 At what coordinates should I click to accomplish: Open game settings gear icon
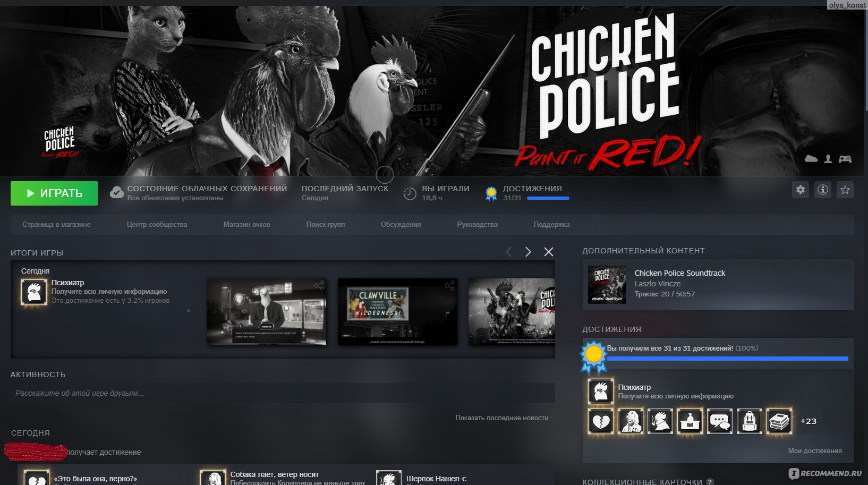(x=800, y=190)
